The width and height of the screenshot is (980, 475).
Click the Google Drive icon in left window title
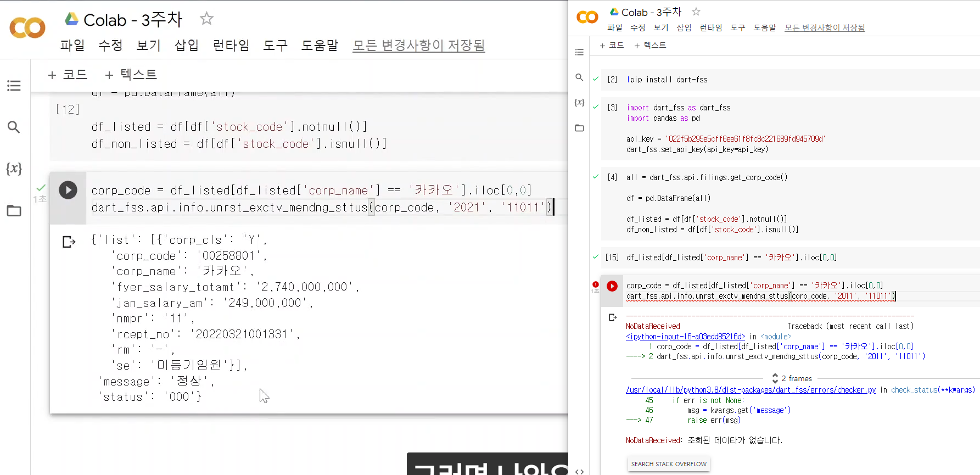point(71,19)
